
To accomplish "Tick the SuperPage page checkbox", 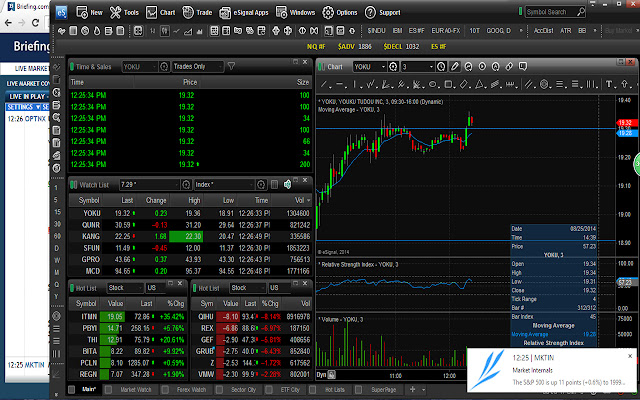I will (x=359, y=389).
